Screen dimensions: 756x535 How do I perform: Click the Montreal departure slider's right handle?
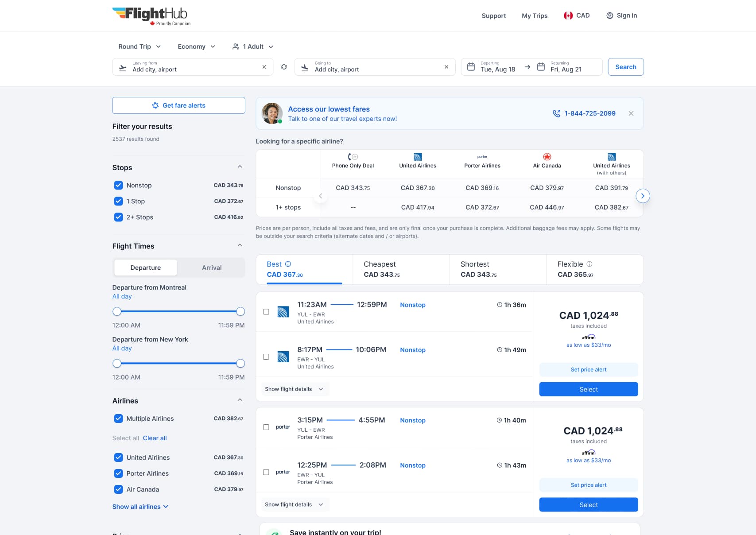[240, 311]
